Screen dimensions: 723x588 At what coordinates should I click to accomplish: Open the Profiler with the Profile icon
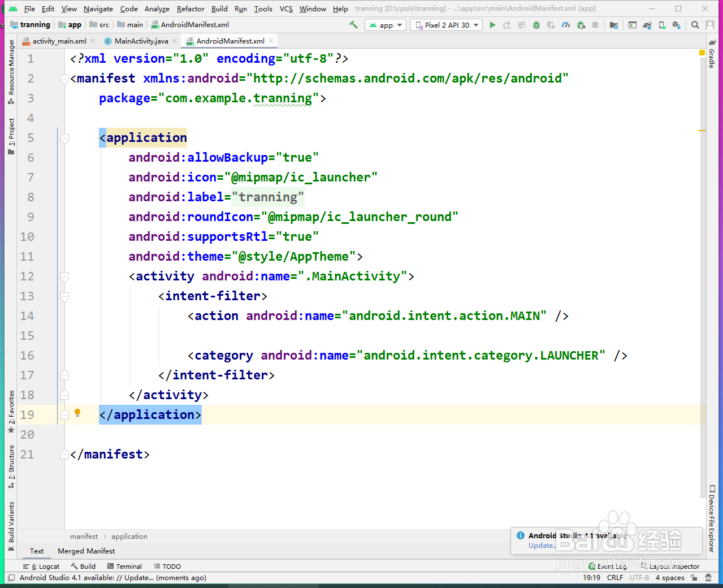coord(565,25)
